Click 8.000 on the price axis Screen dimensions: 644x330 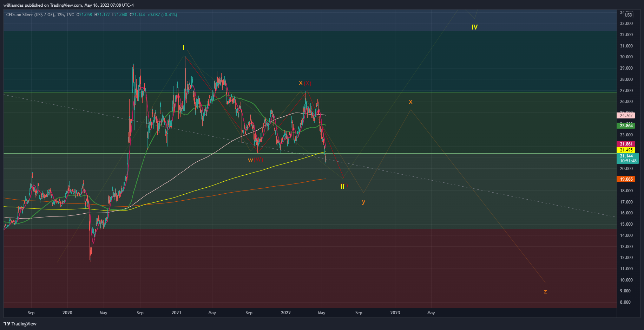click(625, 302)
